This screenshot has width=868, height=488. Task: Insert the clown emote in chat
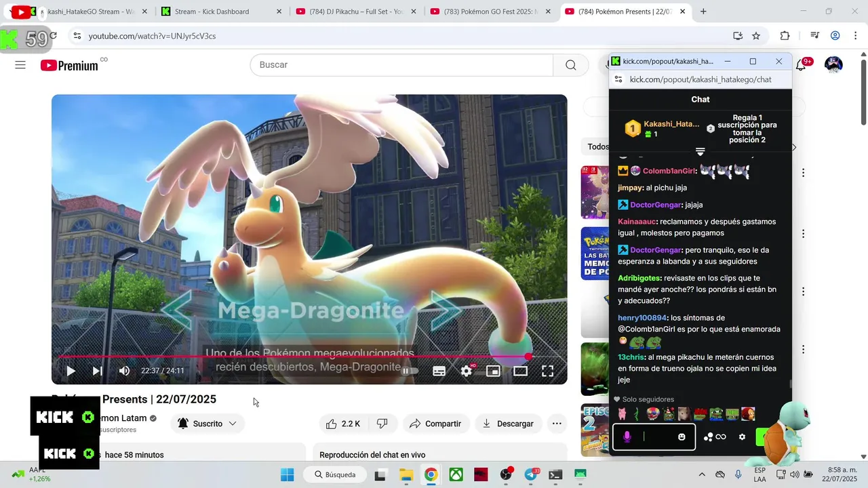pos(652,413)
